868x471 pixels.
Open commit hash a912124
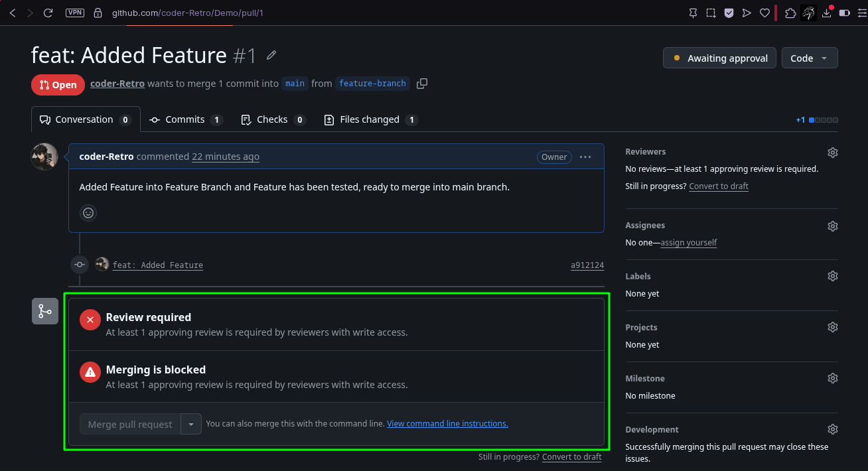pyautogui.click(x=587, y=265)
